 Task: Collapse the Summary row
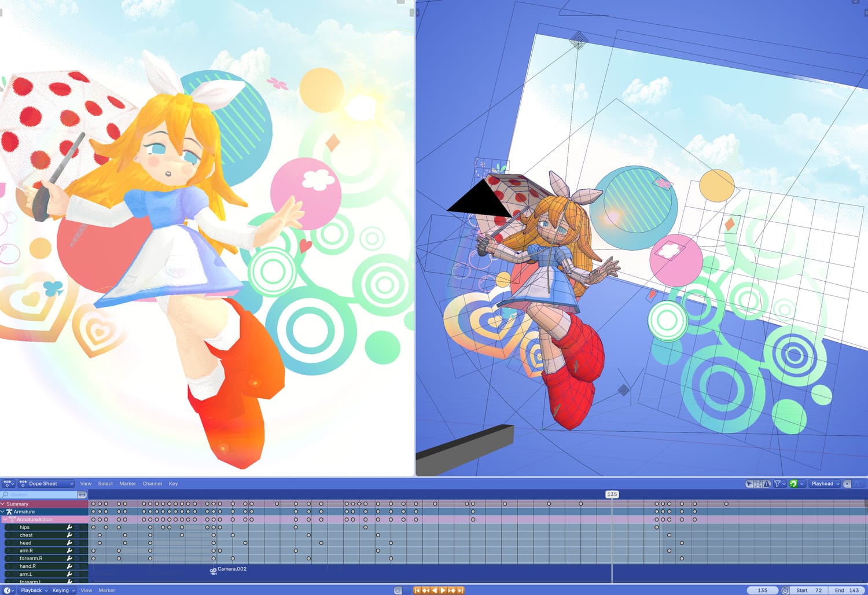click(3, 504)
